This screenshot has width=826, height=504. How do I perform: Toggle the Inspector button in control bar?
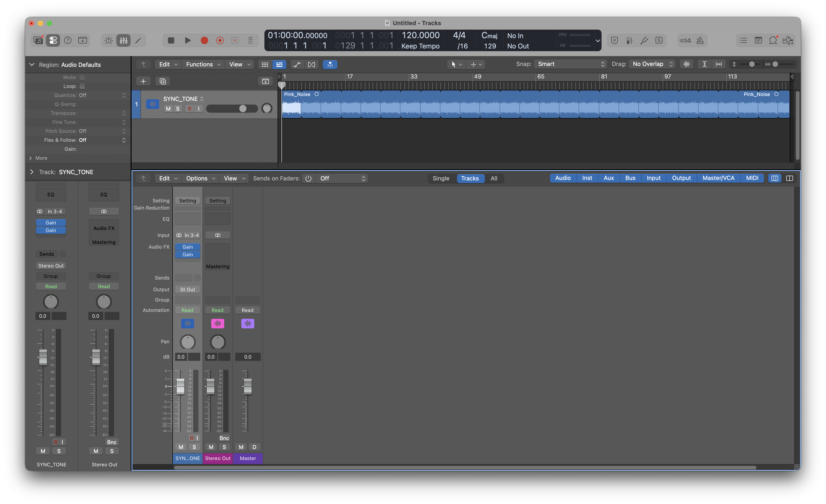53,41
